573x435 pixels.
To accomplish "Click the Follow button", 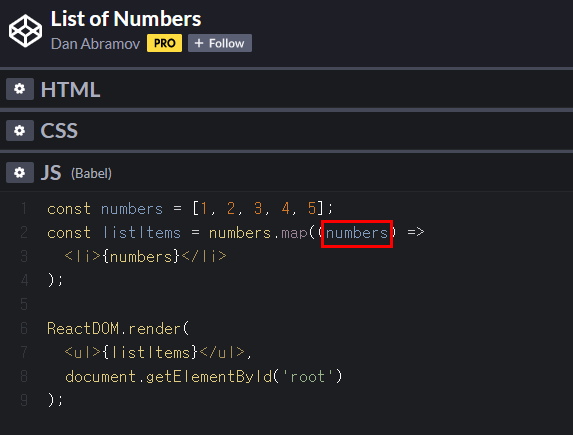I will [x=220, y=43].
